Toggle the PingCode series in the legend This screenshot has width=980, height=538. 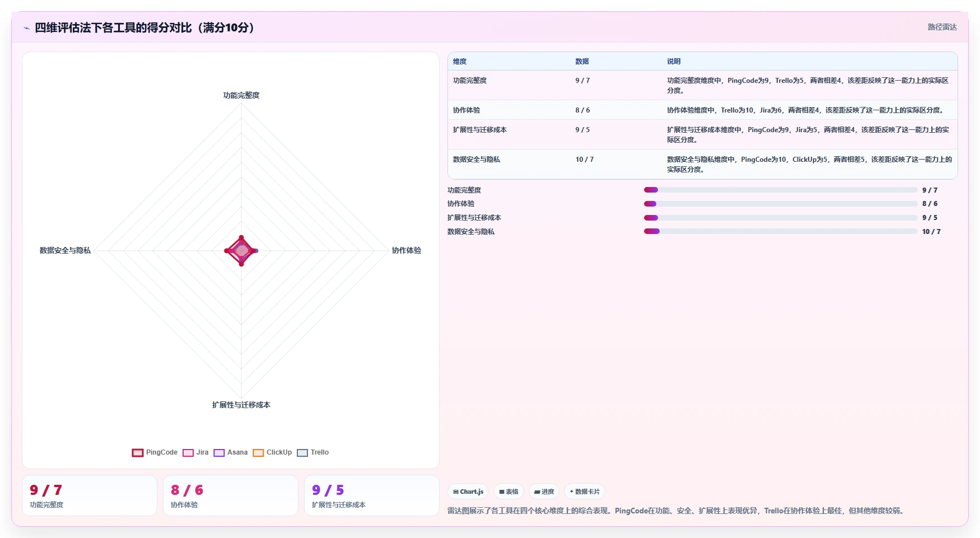pos(155,452)
